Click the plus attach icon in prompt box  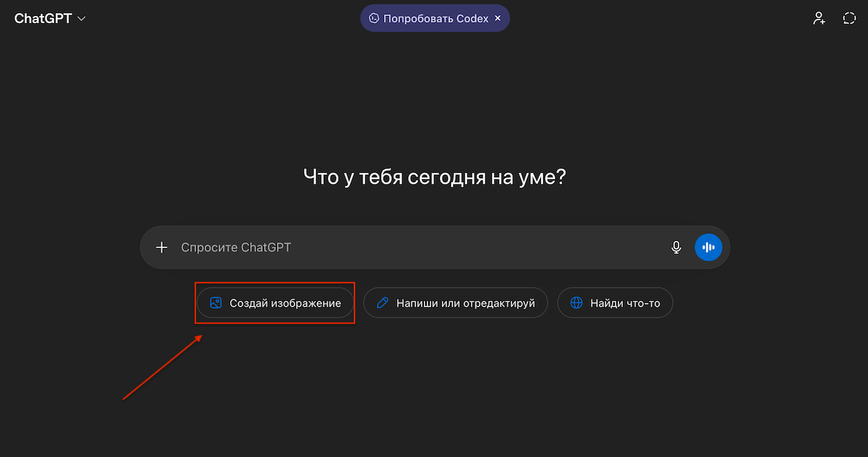[161, 247]
